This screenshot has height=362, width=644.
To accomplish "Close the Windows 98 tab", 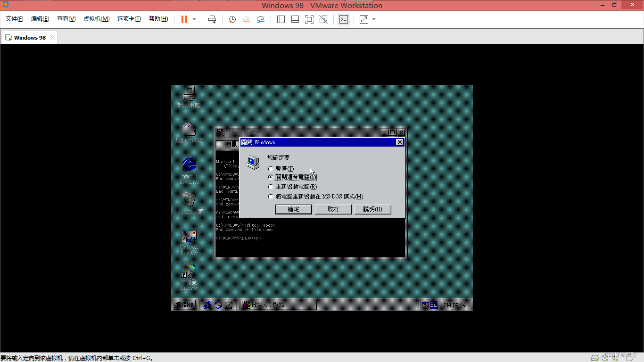I will (x=52, y=38).
